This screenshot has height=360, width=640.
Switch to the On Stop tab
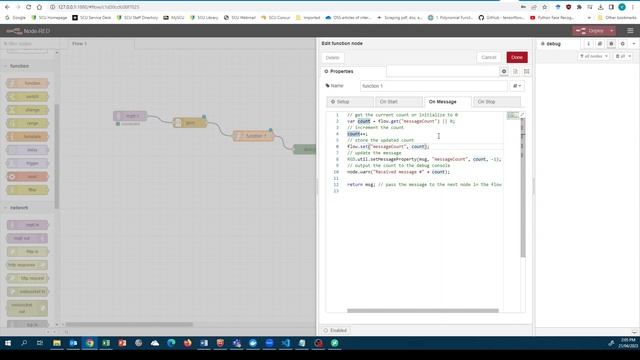coord(497,102)
